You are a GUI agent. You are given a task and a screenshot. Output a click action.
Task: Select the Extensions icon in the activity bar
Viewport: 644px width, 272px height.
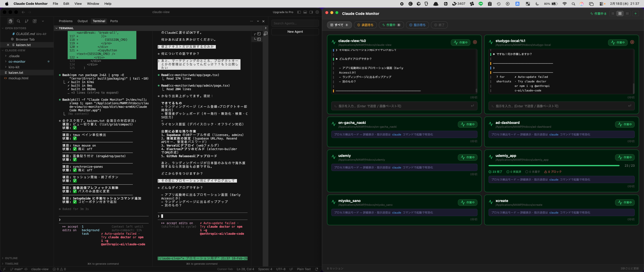(35, 21)
